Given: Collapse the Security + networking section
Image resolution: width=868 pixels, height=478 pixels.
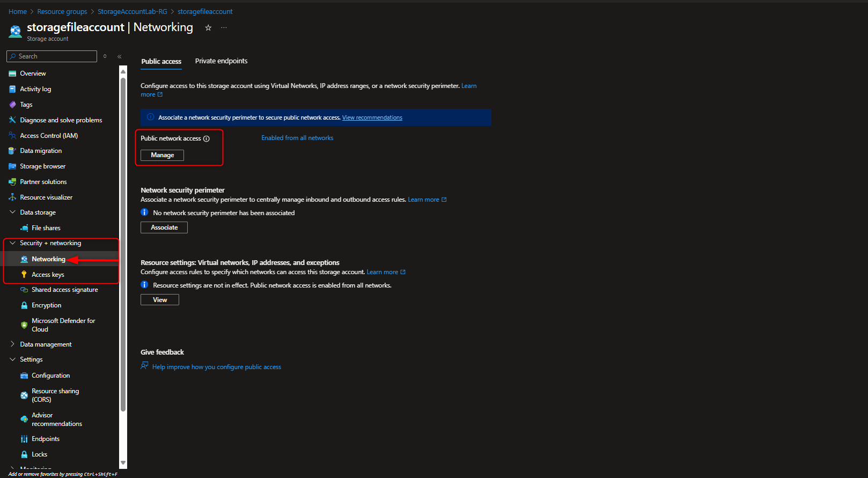Looking at the screenshot, I should (12, 243).
